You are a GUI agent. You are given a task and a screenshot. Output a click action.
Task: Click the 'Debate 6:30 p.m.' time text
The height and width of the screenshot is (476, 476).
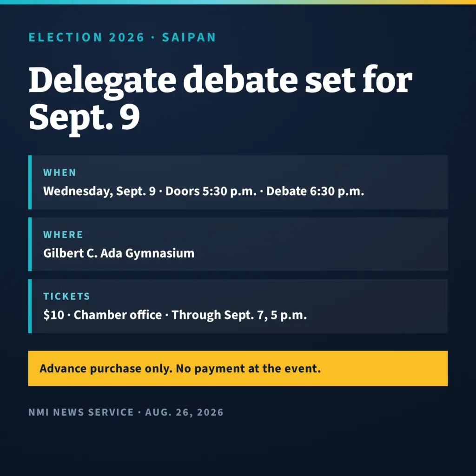click(315, 191)
